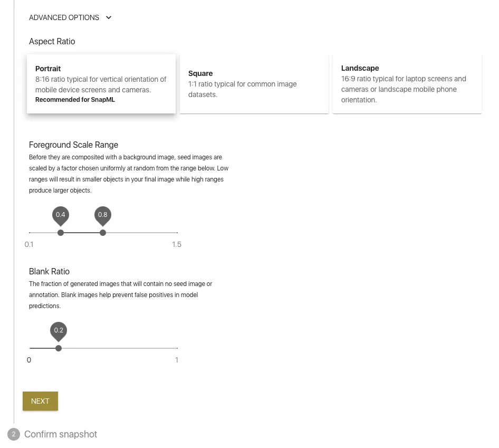499x448 pixels.
Task: Click foreground scale track between the handles
Action: coord(81,233)
